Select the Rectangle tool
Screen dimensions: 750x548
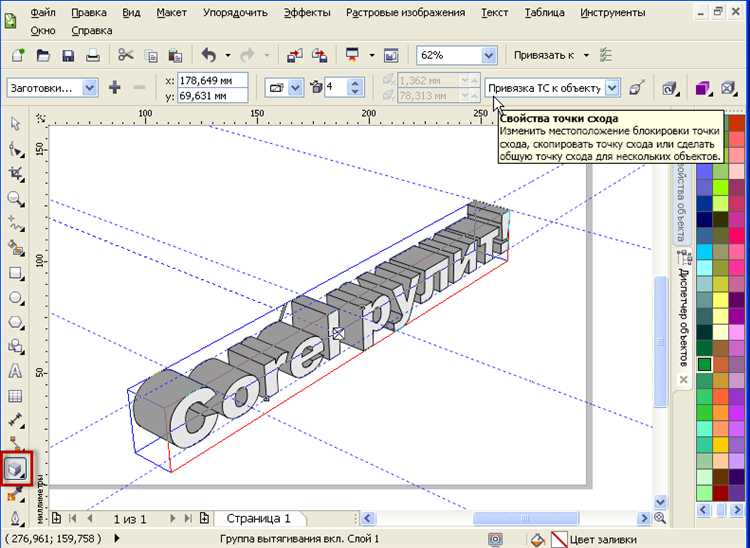(x=16, y=274)
